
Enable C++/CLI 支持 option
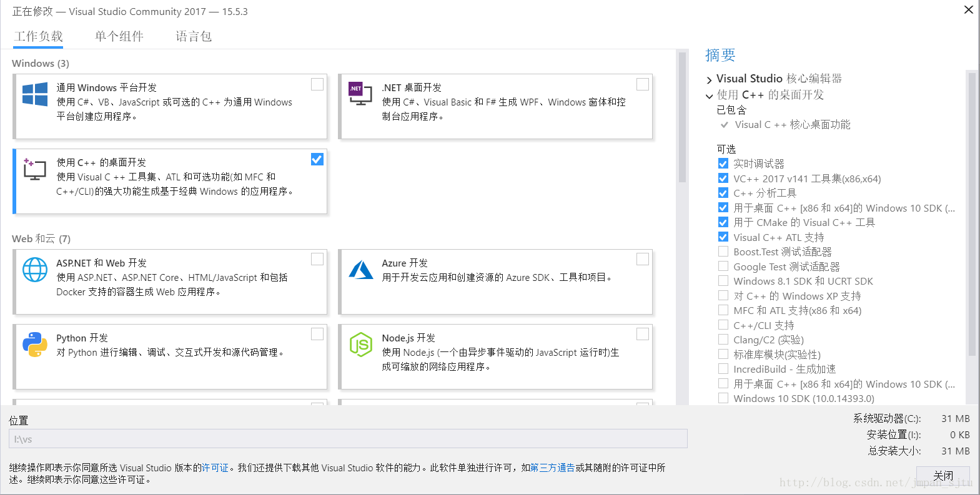click(x=723, y=325)
